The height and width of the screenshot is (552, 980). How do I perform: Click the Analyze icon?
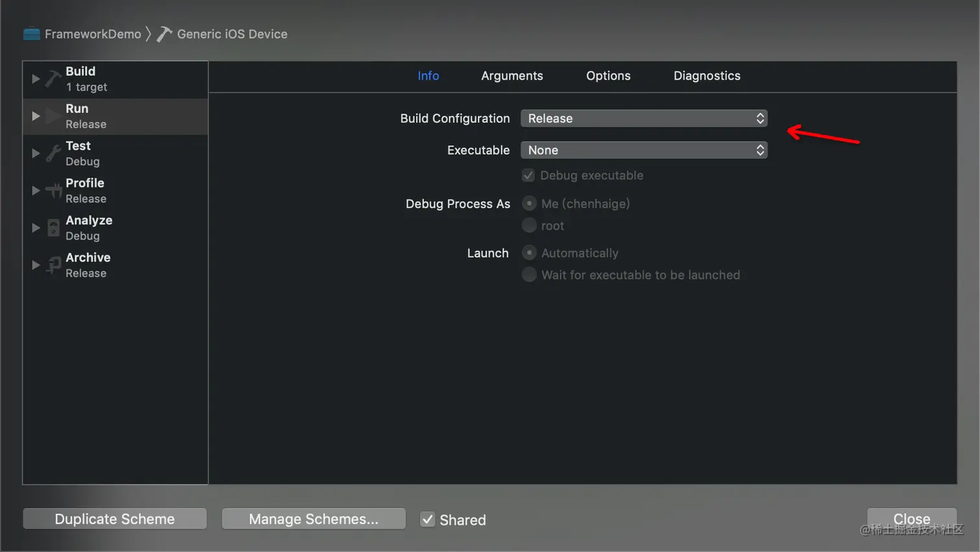53,228
